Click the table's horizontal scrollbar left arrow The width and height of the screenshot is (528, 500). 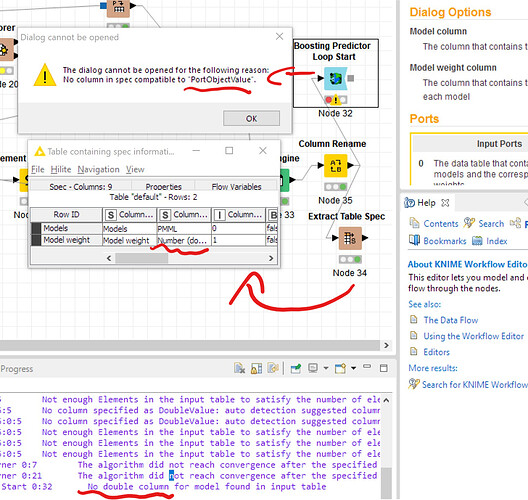tap(109, 258)
